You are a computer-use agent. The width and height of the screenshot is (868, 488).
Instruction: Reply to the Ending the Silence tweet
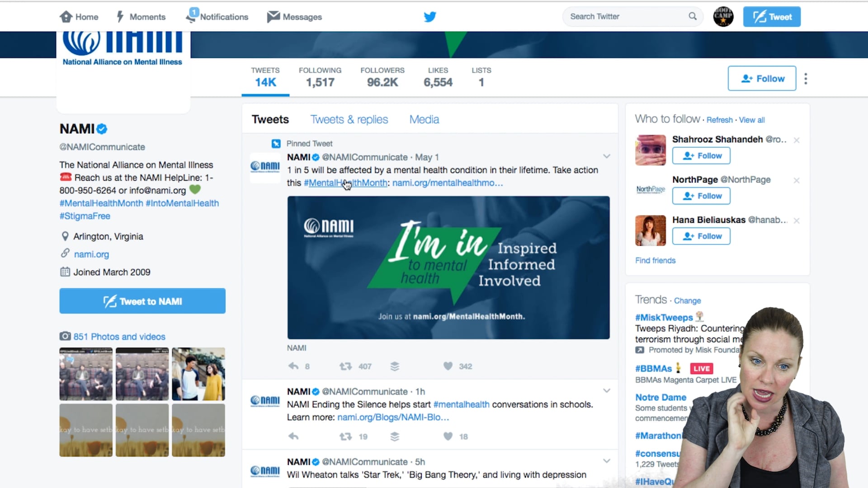tap(294, 436)
